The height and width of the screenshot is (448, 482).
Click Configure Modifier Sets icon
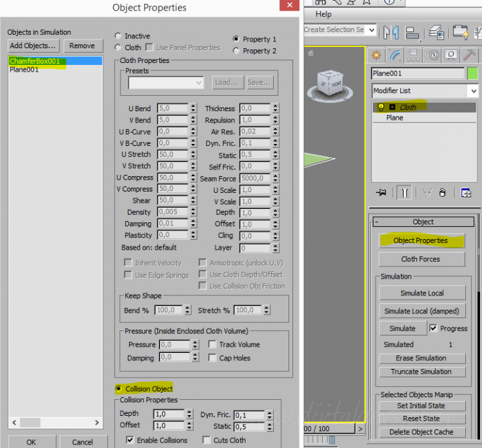click(466, 193)
